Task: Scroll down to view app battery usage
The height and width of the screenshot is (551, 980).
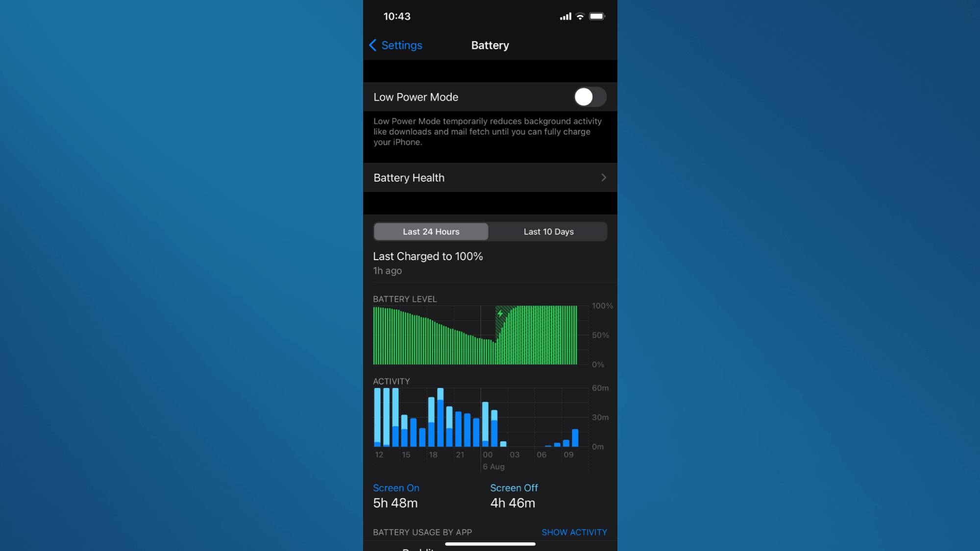Action: tap(490, 532)
